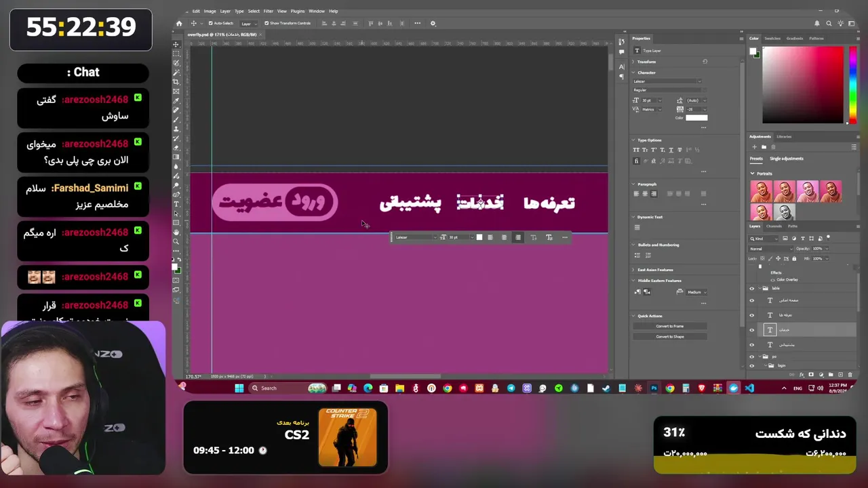The width and height of the screenshot is (868, 488).
Task: Open the options bar settings gear
Action: [x=433, y=23]
